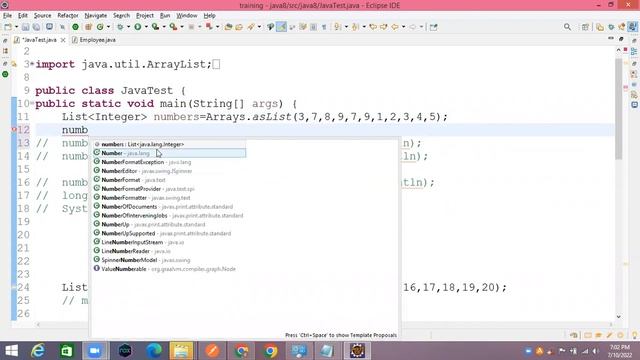This screenshot has height=360, width=640.
Task: Select the NumberFormatException proposal
Action: pos(169,162)
